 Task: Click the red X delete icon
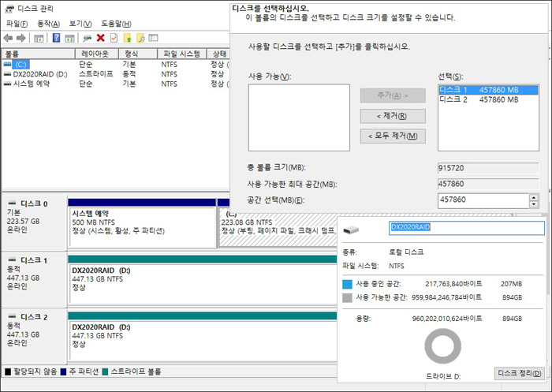pyautogui.click(x=101, y=38)
